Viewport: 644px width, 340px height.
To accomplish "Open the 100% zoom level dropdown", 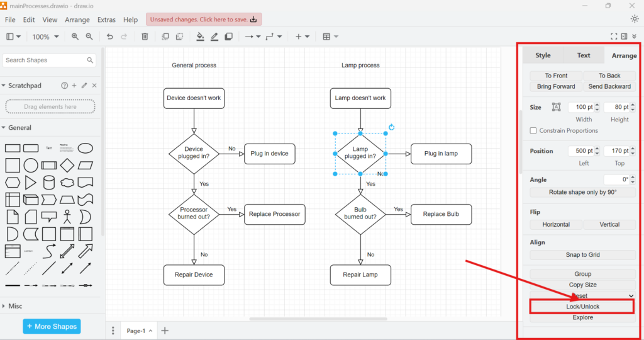I will coord(45,37).
